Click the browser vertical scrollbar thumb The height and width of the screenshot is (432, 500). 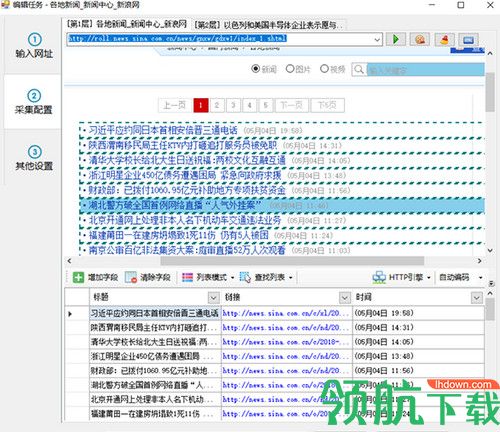click(490, 92)
